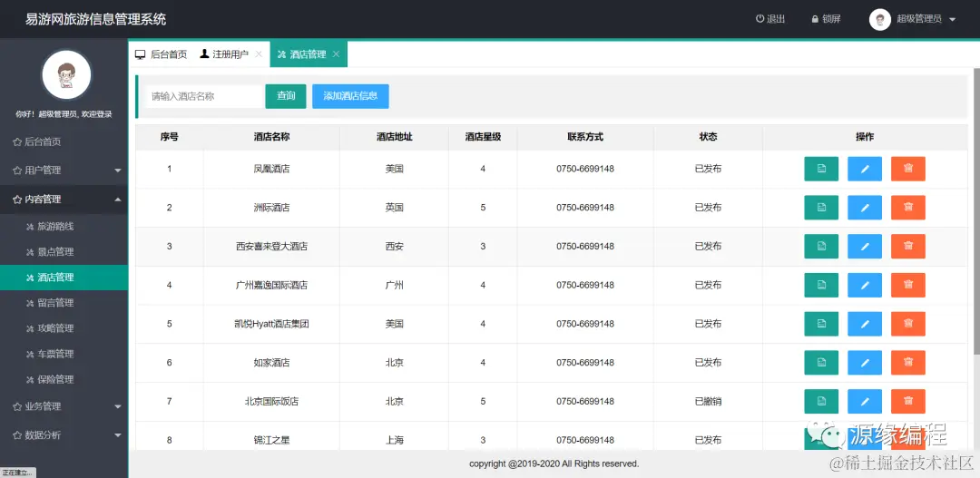Switch to the 后台首页 tab
Viewport: 980px width, 478px height.
[x=162, y=54]
